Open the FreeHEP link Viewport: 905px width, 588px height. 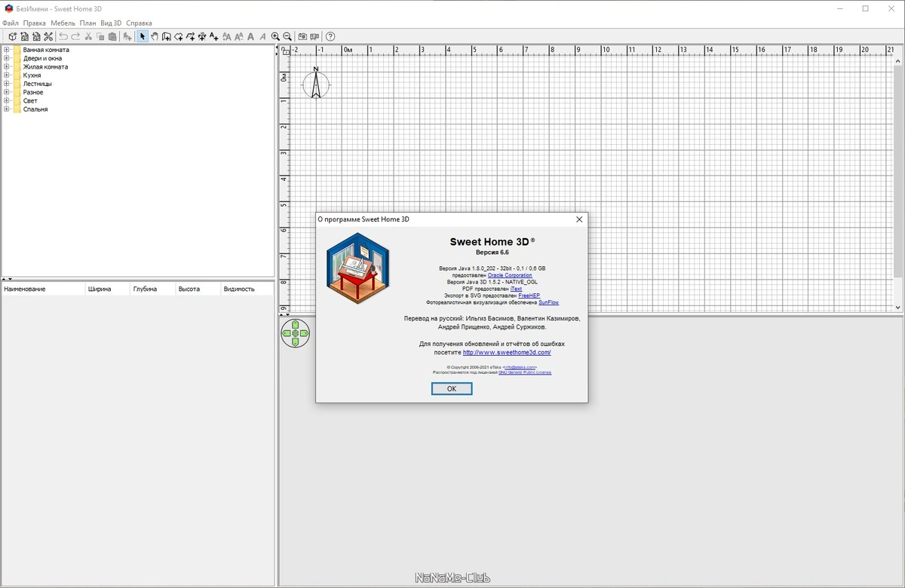point(529,296)
